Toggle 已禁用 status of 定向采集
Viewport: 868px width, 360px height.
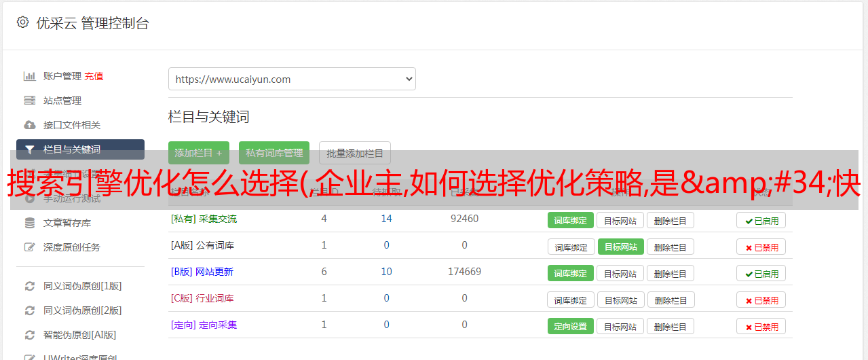tap(761, 326)
